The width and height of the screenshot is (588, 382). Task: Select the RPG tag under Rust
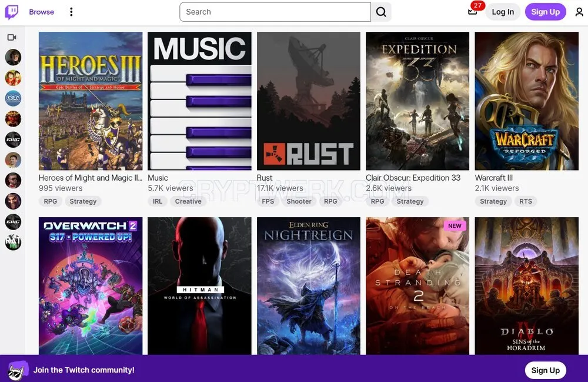tap(330, 201)
